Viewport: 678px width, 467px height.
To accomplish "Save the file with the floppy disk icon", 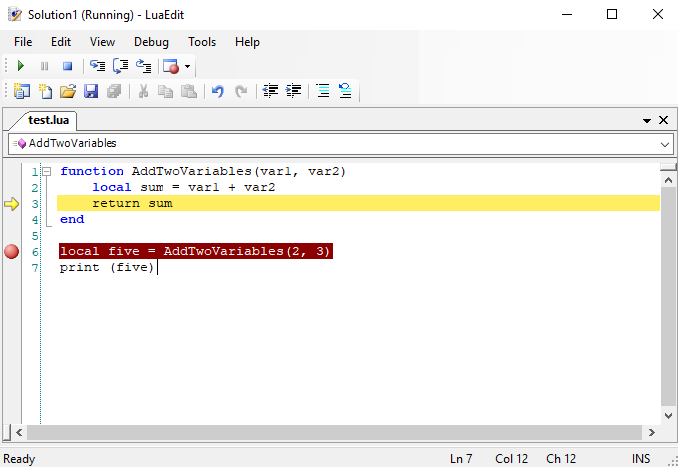I will tap(91, 91).
